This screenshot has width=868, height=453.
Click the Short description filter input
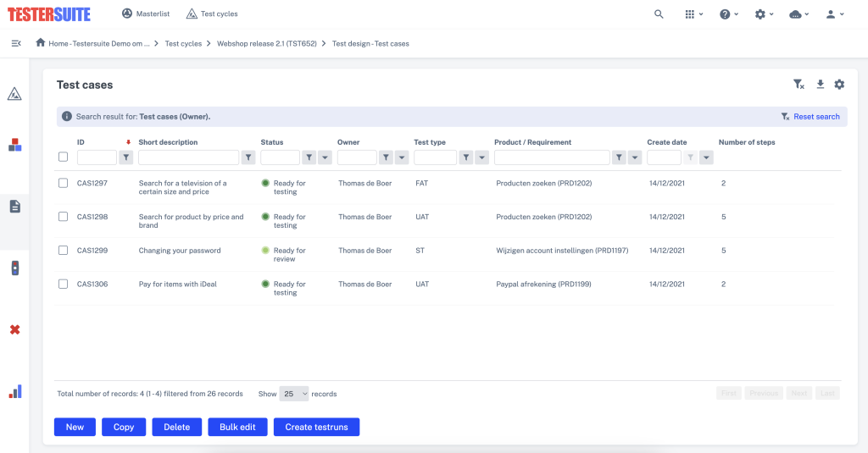tap(189, 157)
